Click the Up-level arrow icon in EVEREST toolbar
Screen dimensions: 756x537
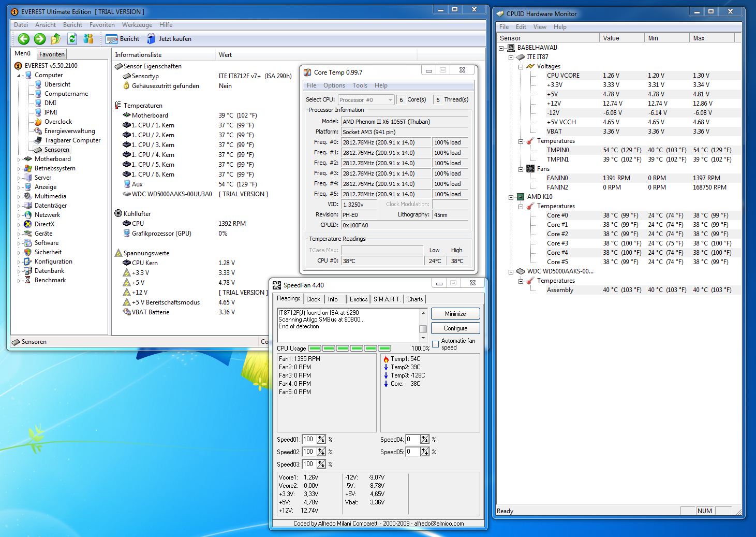[x=56, y=39]
